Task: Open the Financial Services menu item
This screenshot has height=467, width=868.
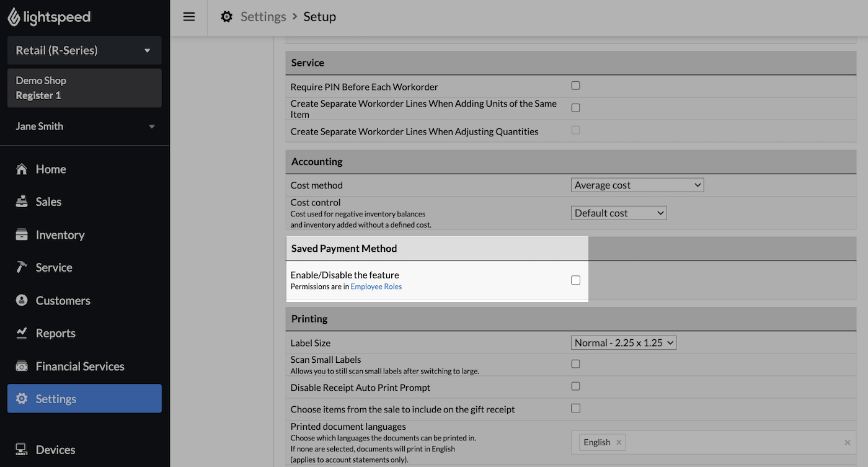Action: 80,367
